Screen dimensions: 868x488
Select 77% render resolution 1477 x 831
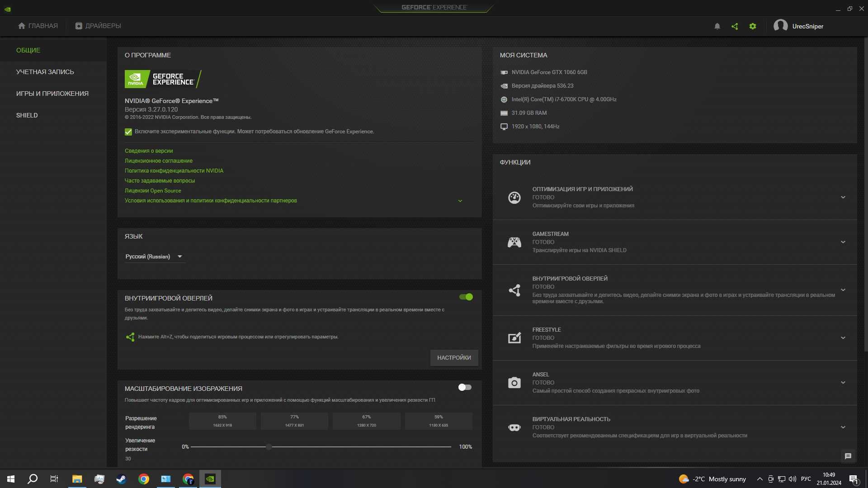(x=294, y=421)
